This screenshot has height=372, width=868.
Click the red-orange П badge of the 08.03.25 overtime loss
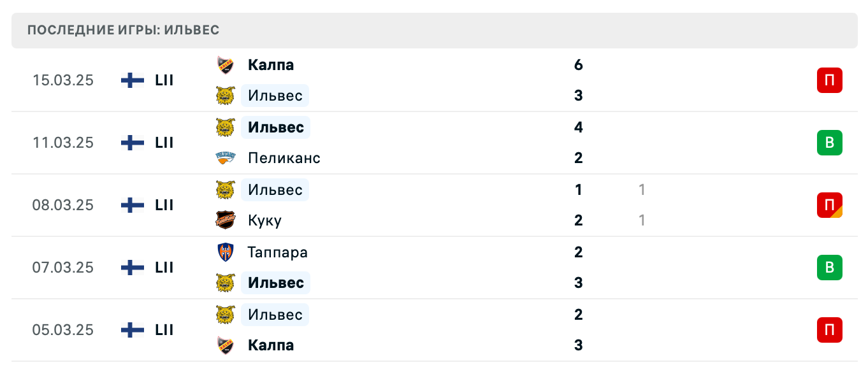tap(829, 205)
